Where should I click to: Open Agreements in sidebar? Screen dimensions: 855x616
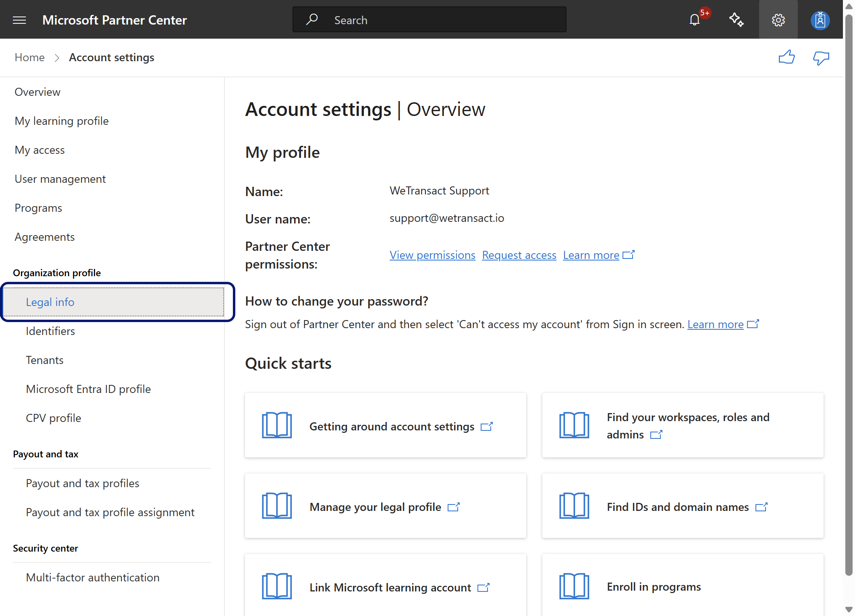click(x=45, y=237)
